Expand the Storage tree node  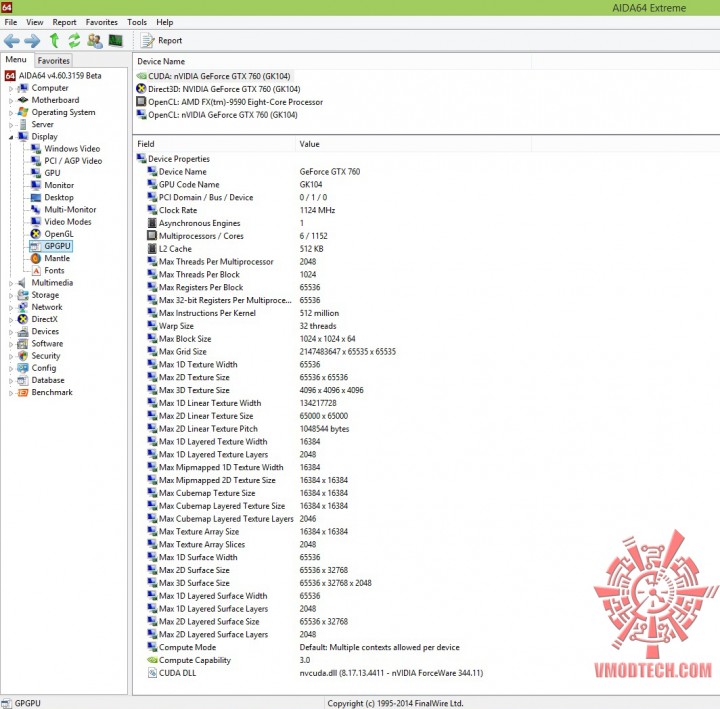point(11,295)
